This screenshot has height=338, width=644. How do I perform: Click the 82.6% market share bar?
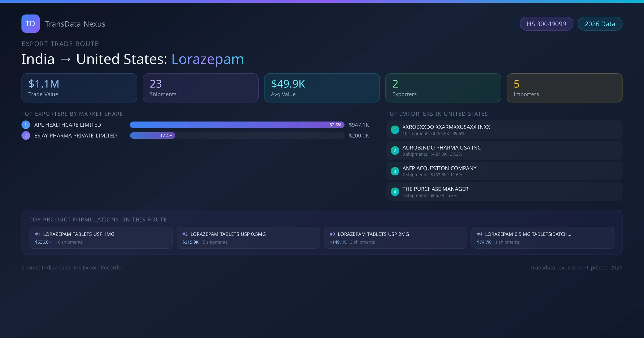pos(237,125)
